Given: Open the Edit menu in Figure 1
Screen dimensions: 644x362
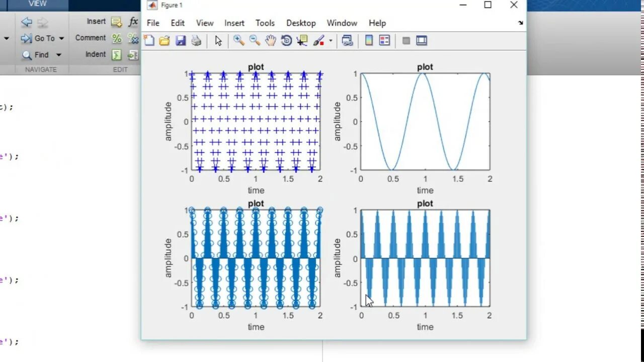Looking at the screenshot, I should pyautogui.click(x=178, y=23).
